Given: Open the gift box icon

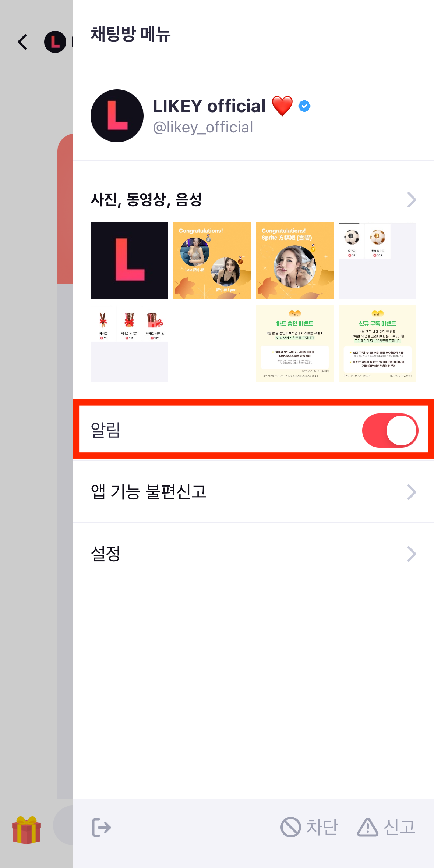Looking at the screenshot, I should click(27, 830).
